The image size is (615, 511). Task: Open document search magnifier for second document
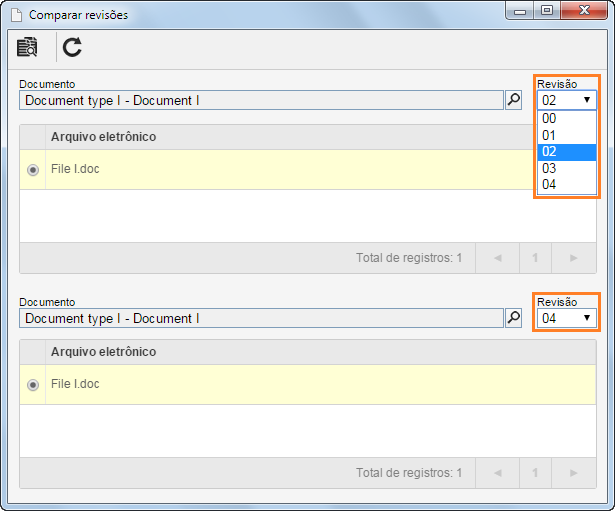coord(513,318)
